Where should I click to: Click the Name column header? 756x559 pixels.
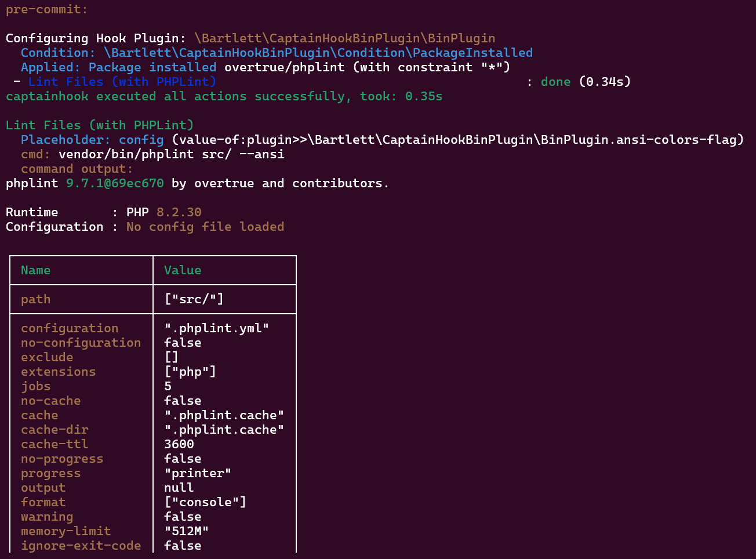point(35,270)
